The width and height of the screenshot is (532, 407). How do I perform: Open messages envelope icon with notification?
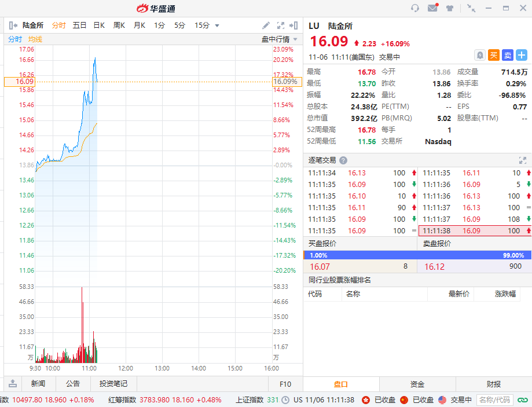click(x=432, y=8)
